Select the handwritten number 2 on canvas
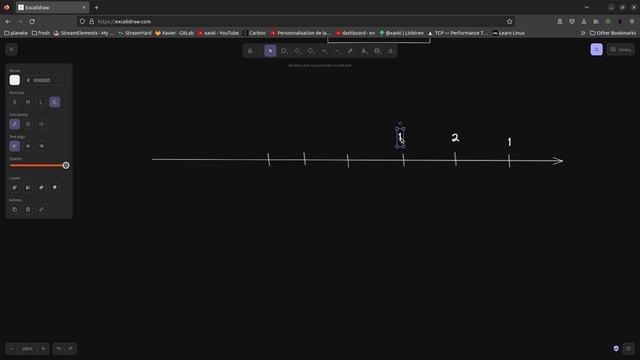This screenshot has height=360, width=640. pyautogui.click(x=455, y=138)
